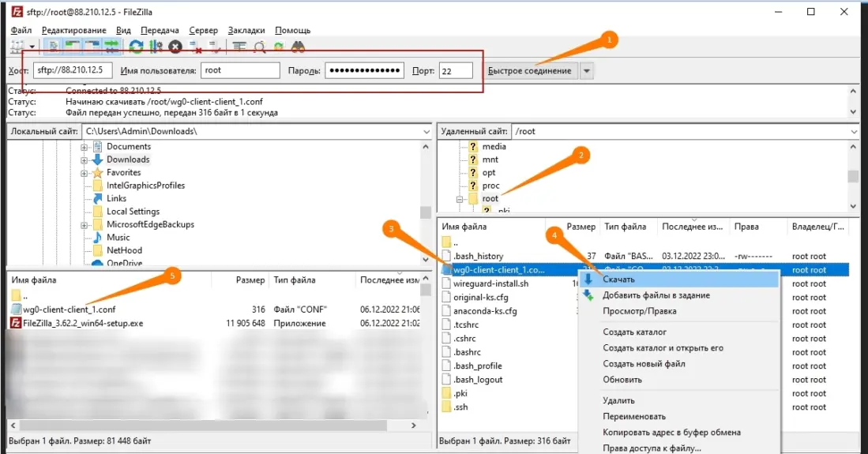
Task: Click the remote tree vertical scrollbar
Action: point(853,174)
